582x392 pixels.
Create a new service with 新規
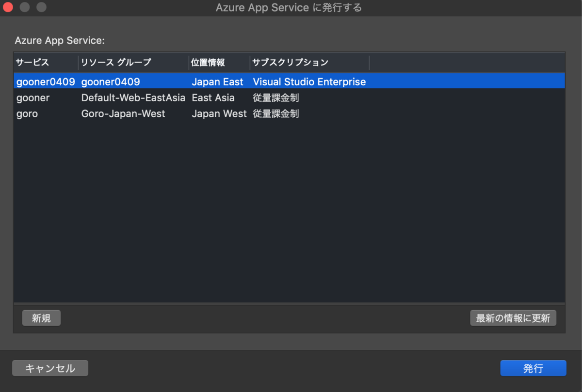(x=41, y=318)
